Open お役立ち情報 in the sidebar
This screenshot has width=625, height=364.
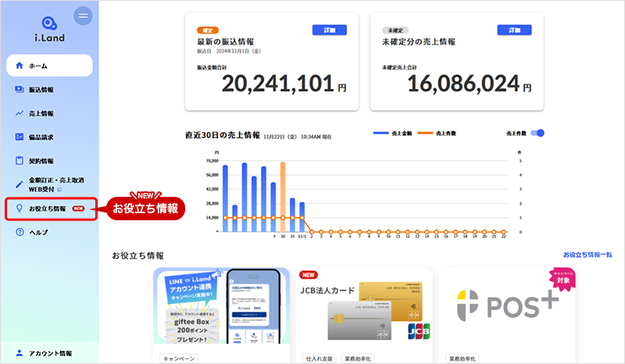click(x=51, y=209)
